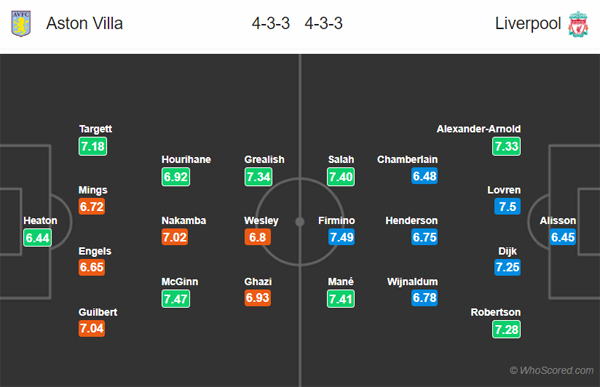This screenshot has width=600, height=387.
Task: Select Firmino's 7.49 rating badge
Action: coord(341,237)
